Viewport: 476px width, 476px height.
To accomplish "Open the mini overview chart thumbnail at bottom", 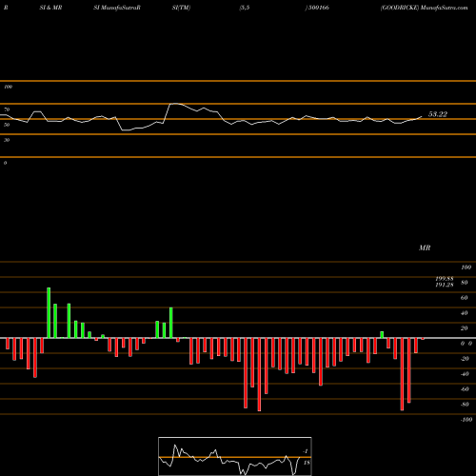I will click(x=235, y=456).
